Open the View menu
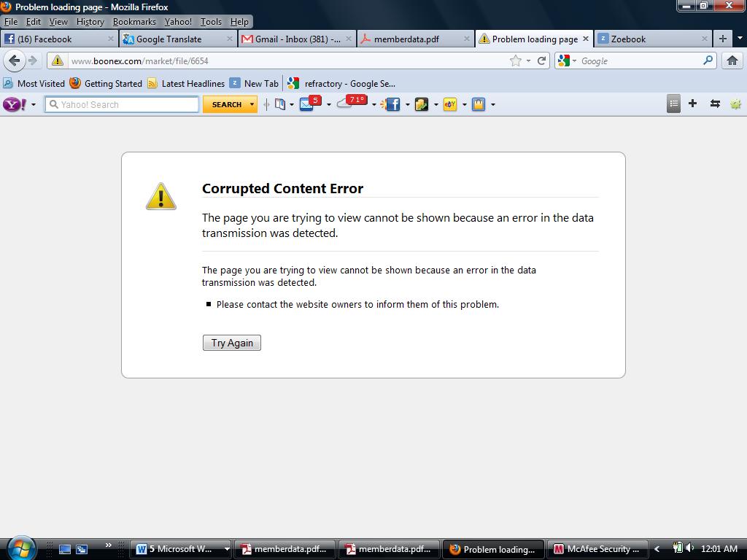747x560 pixels. pos(58,22)
